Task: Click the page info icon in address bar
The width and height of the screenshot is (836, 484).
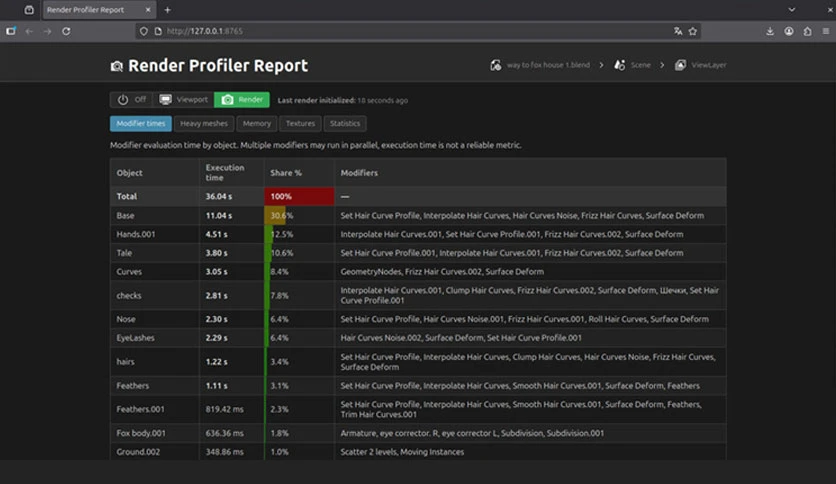Action: point(158,31)
